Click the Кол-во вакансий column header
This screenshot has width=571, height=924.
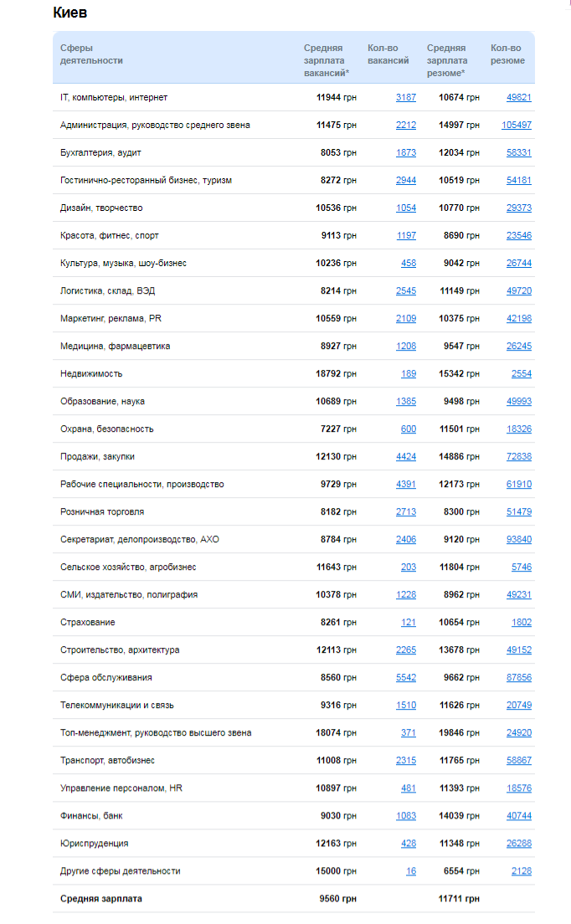pyautogui.click(x=388, y=54)
